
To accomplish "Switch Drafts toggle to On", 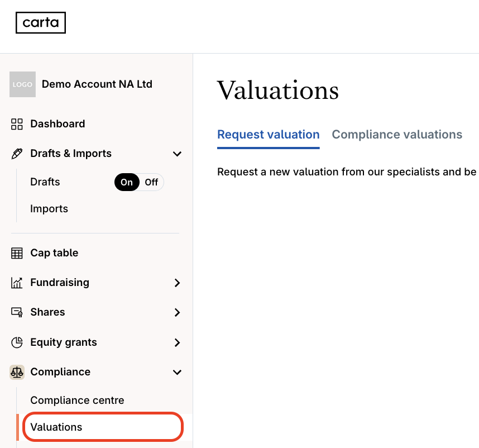I will pyautogui.click(x=127, y=182).
